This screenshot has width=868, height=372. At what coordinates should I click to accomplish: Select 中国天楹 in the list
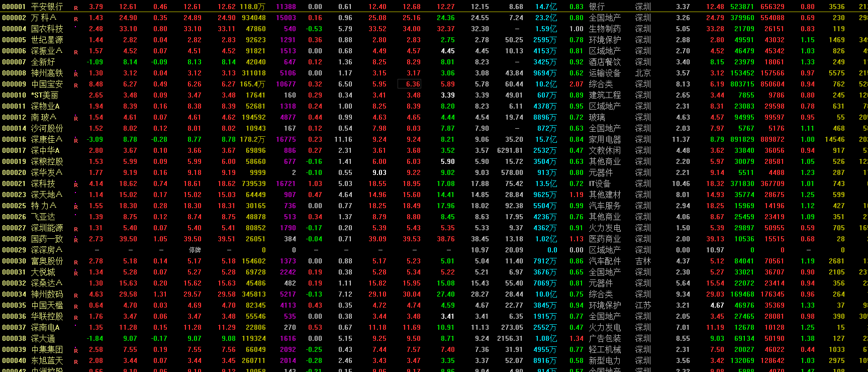(x=47, y=305)
